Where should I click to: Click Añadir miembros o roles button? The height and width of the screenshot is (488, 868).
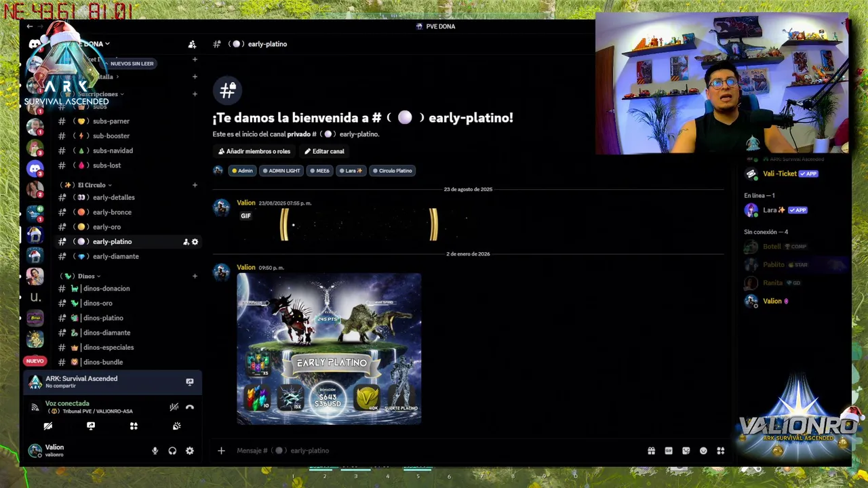click(x=254, y=152)
